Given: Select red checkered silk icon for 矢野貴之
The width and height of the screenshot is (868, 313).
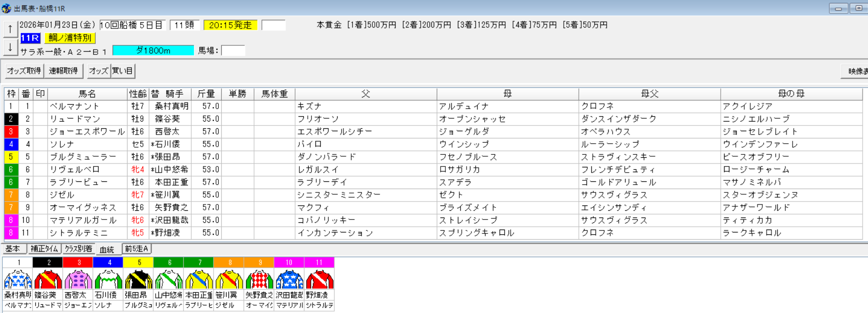Looking at the screenshot, I should click(259, 279).
